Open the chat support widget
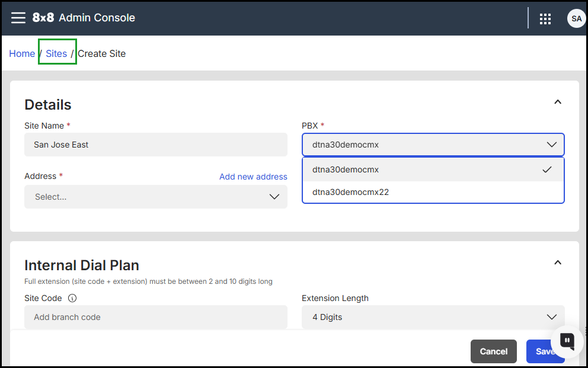This screenshot has height=368, width=588. pyautogui.click(x=567, y=340)
